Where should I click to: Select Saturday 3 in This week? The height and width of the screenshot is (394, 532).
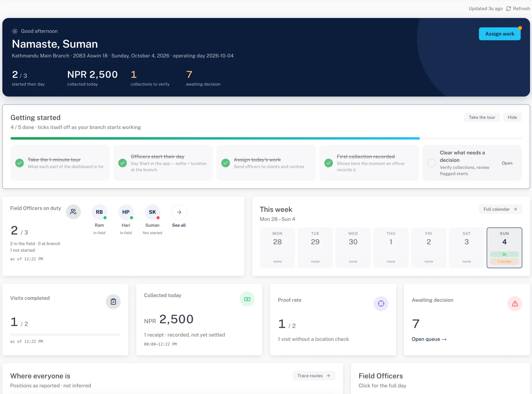[466, 248]
